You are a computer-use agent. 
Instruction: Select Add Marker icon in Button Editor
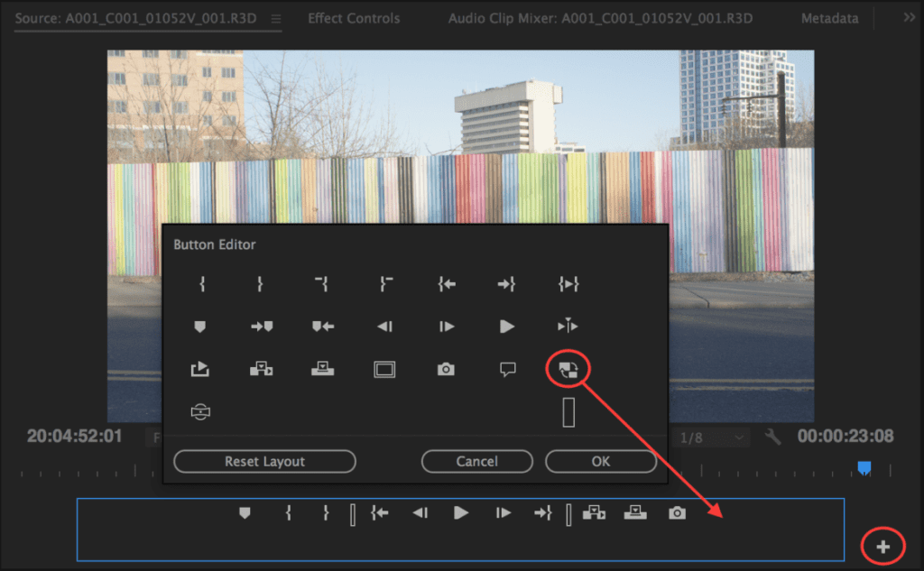coord(199,327)
